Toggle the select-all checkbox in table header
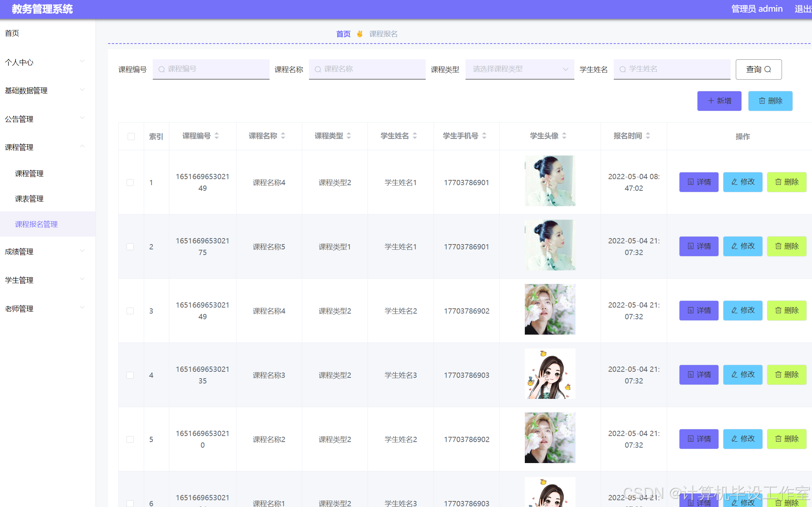Viewport: 812px width, 507px height. pos(131,136)
